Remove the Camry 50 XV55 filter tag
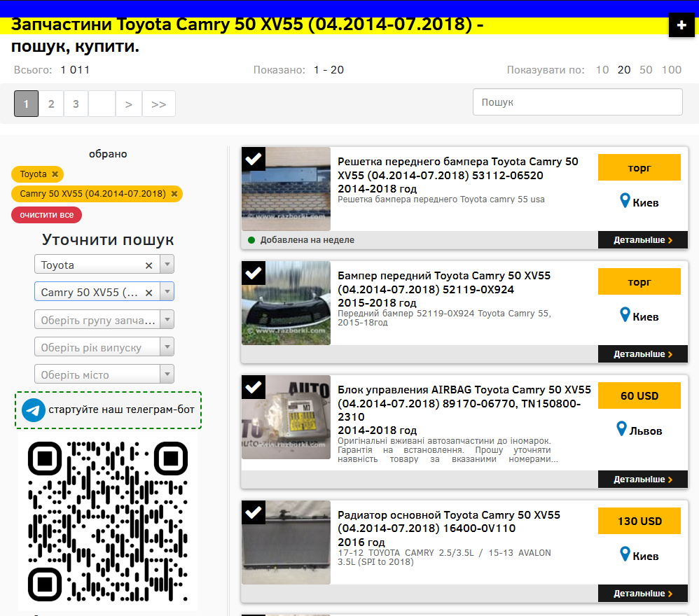This screenshot has width=699, height=616. (x=174, y=194)
